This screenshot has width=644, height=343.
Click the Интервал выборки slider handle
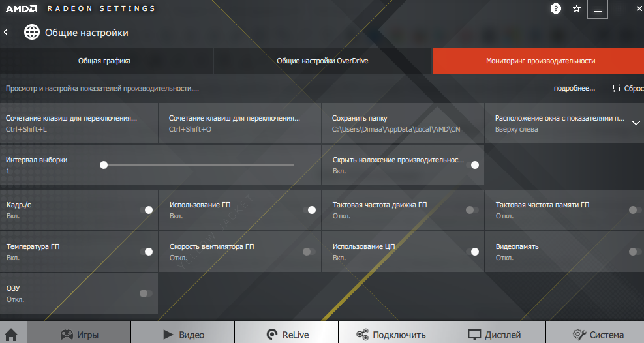point(104,165)
